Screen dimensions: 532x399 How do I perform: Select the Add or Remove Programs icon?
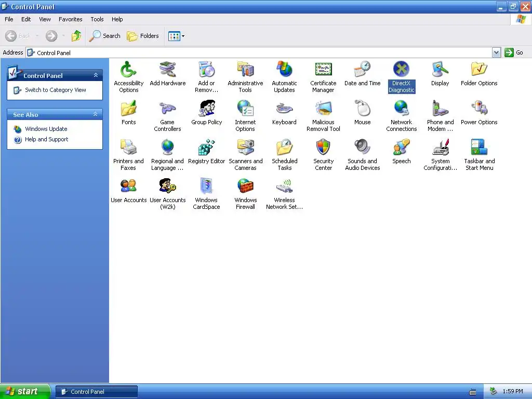pos(206,70)
